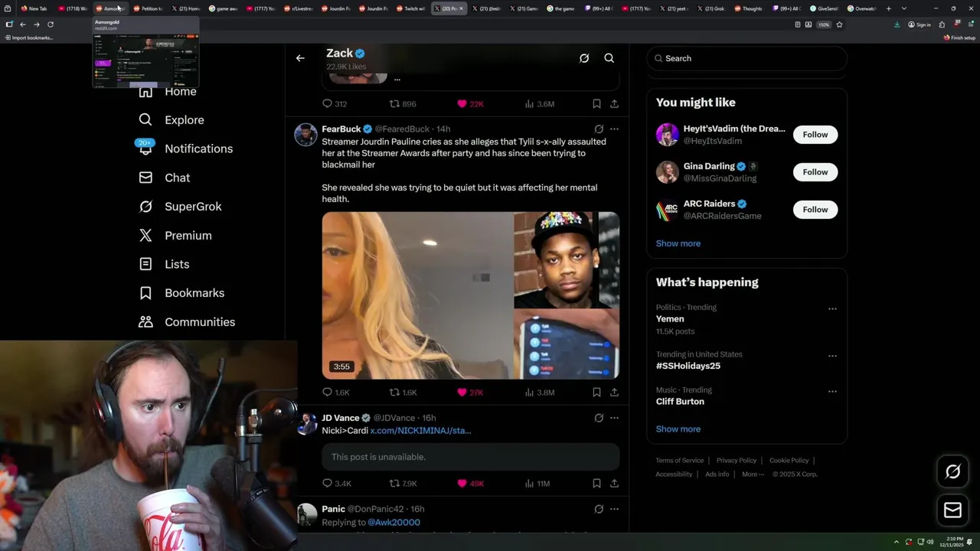Open Grok icon in Zack profile header
Viewport: 980px width, 551px height.
(x=584, y=58)
